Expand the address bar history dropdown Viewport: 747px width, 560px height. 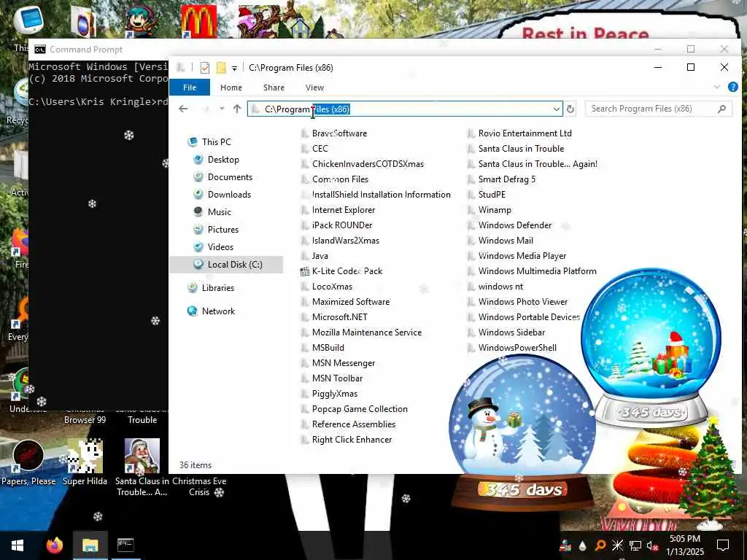[x=556, y=109]
